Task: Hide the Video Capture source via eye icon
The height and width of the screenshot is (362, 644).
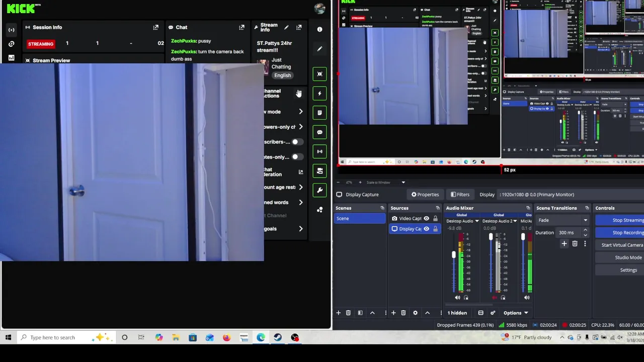Action: 426,219
